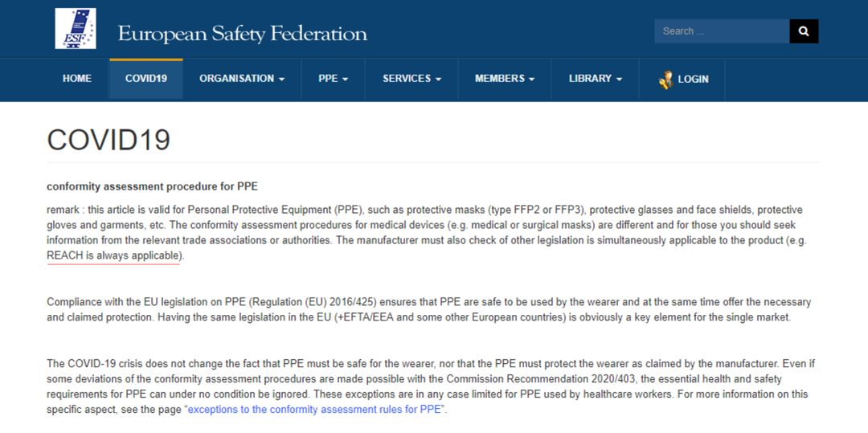
Task: Expand the Library dropdown caret
Action: (620, 80)
